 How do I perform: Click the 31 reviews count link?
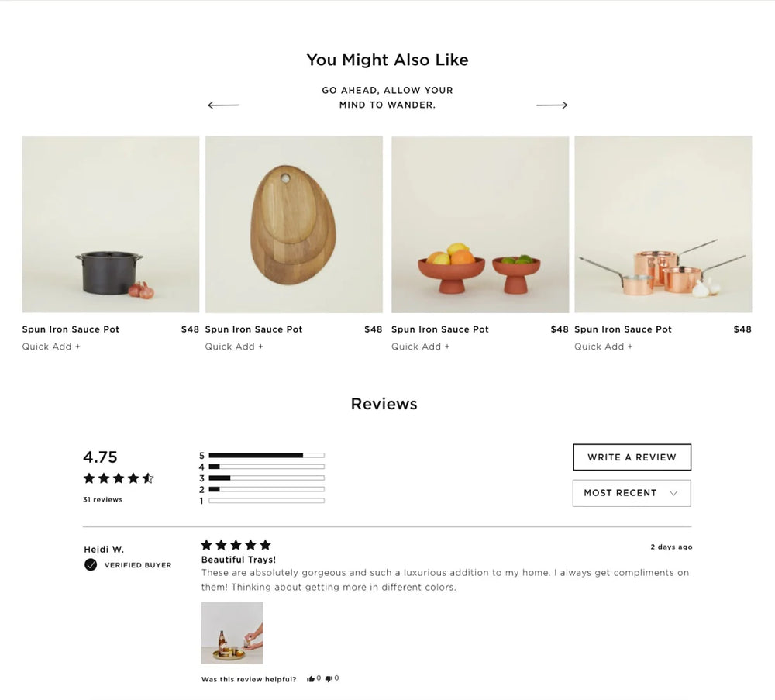[102, 500]
